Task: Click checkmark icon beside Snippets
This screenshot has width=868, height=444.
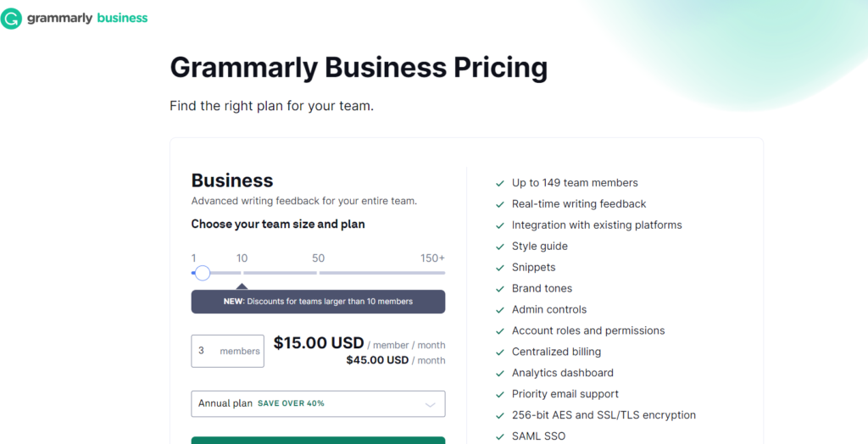Action: point(499,268)
